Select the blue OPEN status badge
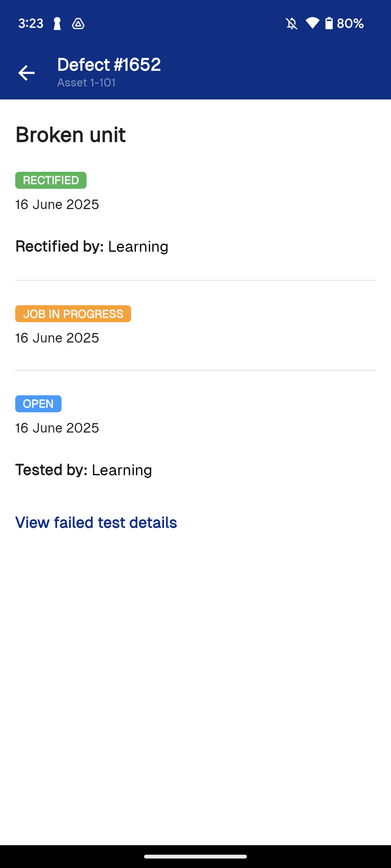The width and height of the screenshot is (391, 868). pyautogui.click(x=38, y=404)
